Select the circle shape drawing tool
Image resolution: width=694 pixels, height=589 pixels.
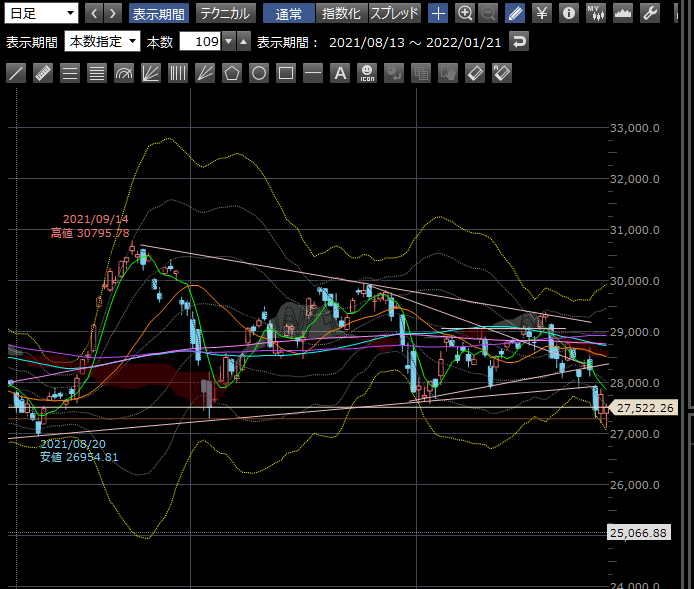point(259,73)
